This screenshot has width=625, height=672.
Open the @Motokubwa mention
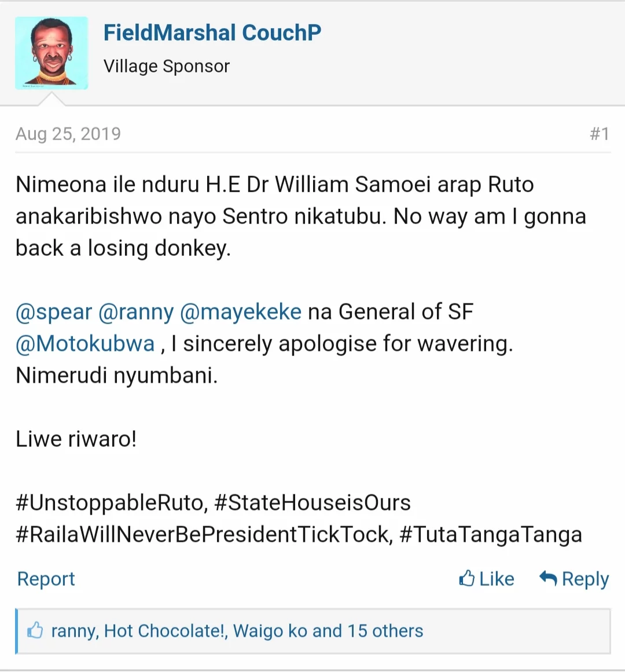pyautogui.click(x=85, y=344)
